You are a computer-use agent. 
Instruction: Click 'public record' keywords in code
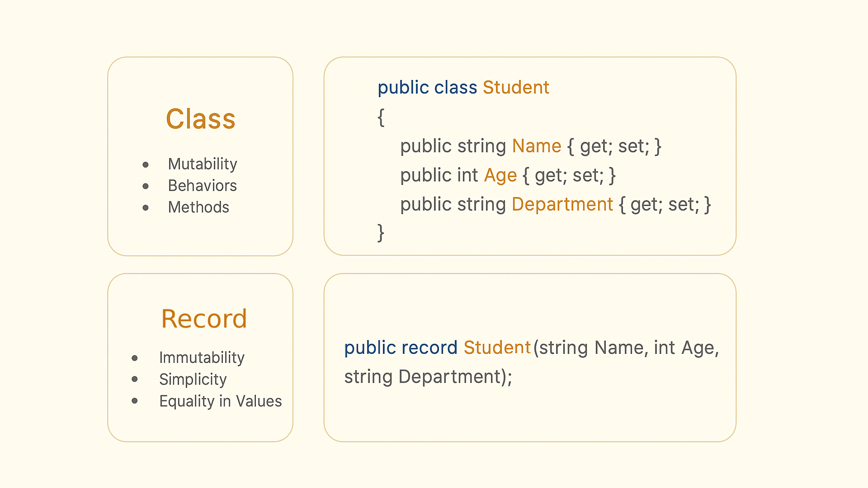(x=401, y=348)
